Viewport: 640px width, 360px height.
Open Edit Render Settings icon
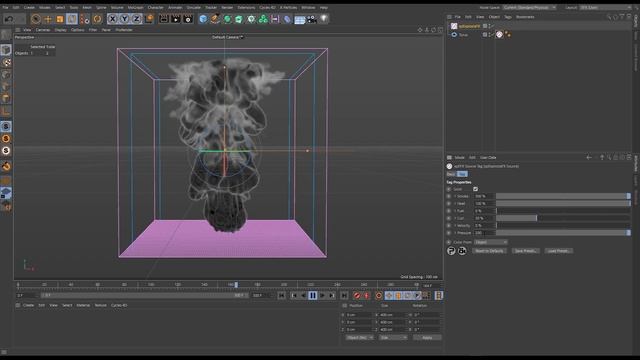[x=188, y=19]
